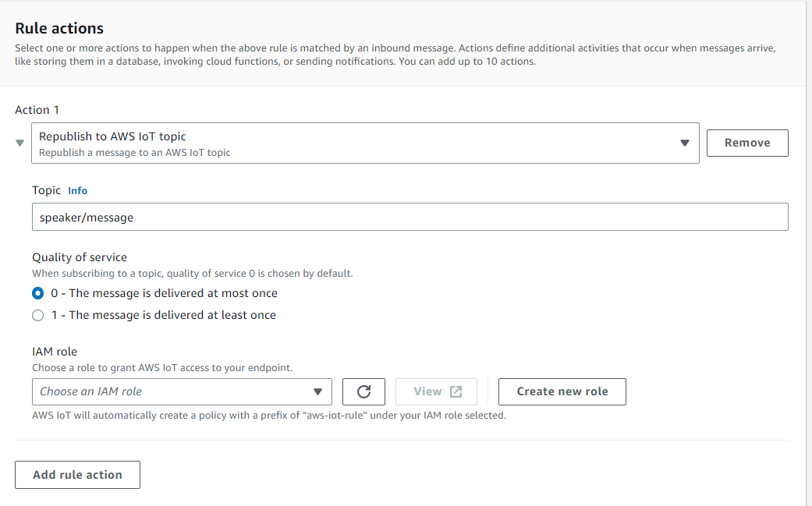Click the caret arrow of the action type selector

(685, 143)
